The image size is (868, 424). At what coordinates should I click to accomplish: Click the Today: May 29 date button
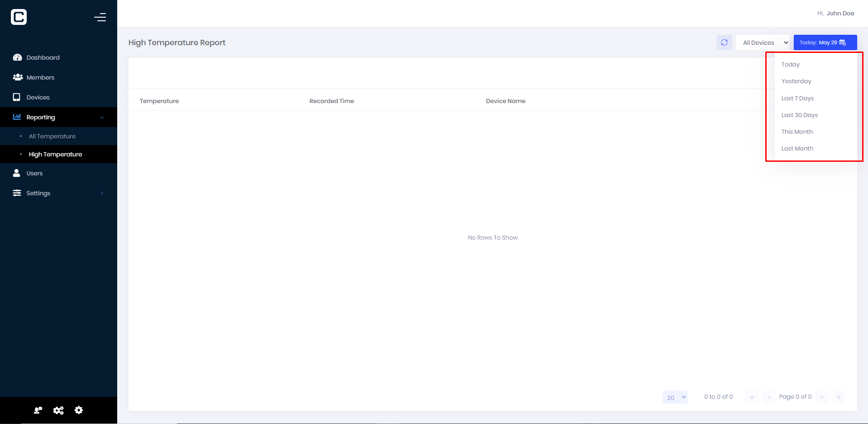(x=825, y=42)
